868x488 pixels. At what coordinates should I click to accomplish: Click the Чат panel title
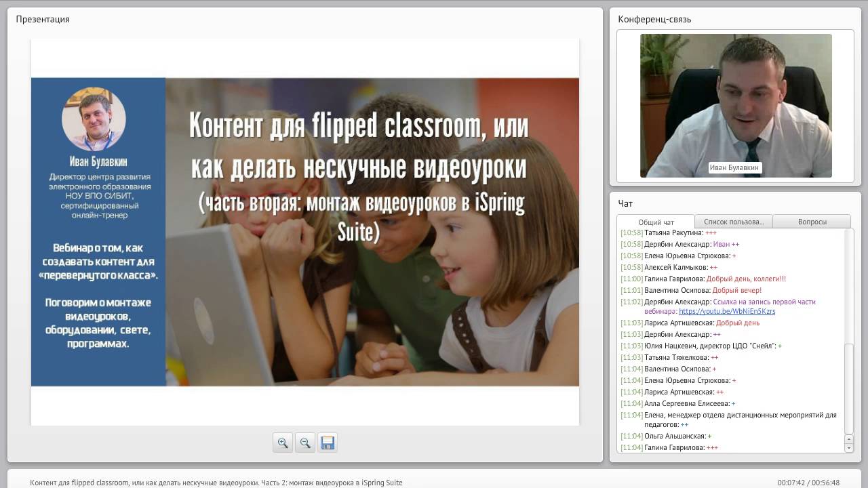(x=625, y=203)
